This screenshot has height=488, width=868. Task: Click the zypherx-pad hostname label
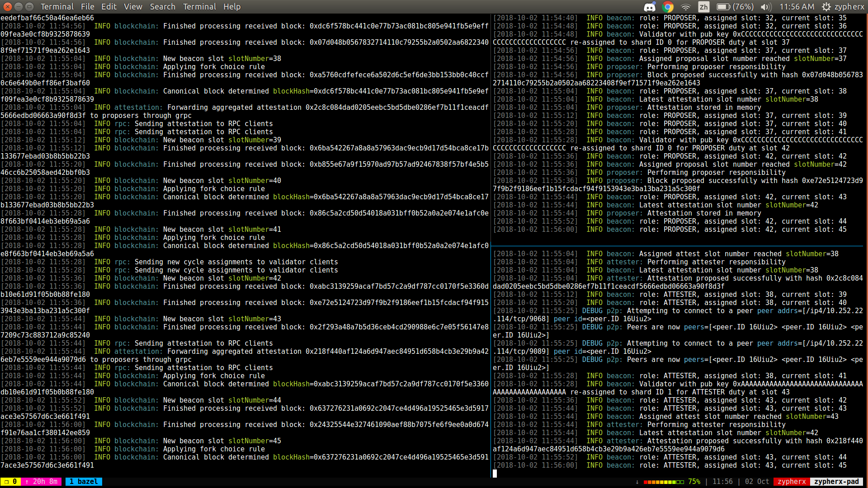coord(836,482)
